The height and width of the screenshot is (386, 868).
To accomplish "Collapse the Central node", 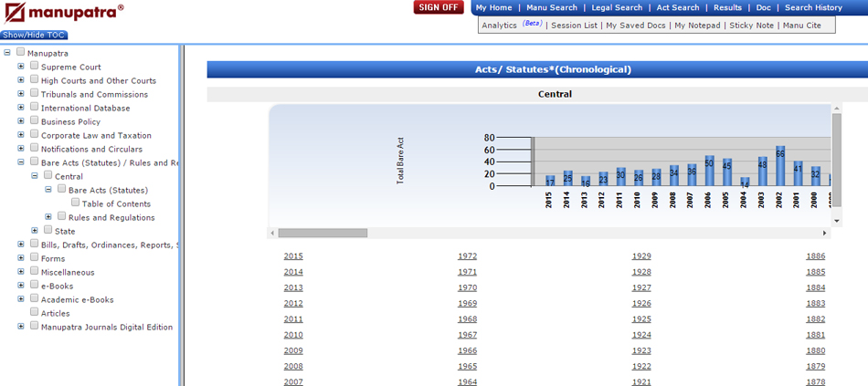I will pyautogui.click(x=35, y=176).
